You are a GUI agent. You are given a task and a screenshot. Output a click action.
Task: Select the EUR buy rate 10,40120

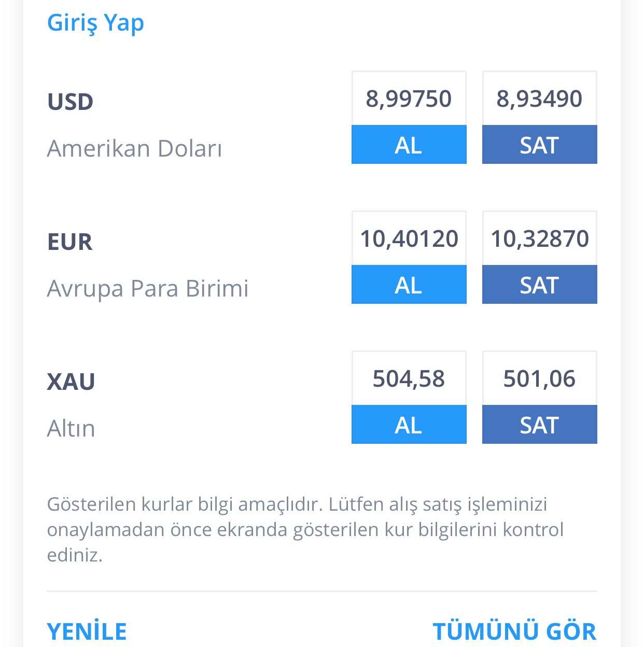click(x=409, y=238)
